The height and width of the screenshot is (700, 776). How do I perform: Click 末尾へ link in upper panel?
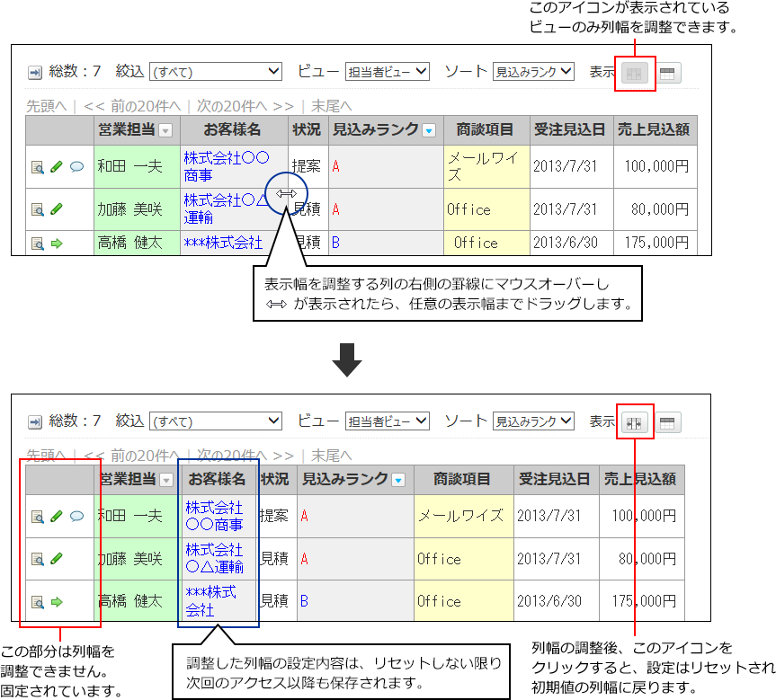click(x=331, y=106)
